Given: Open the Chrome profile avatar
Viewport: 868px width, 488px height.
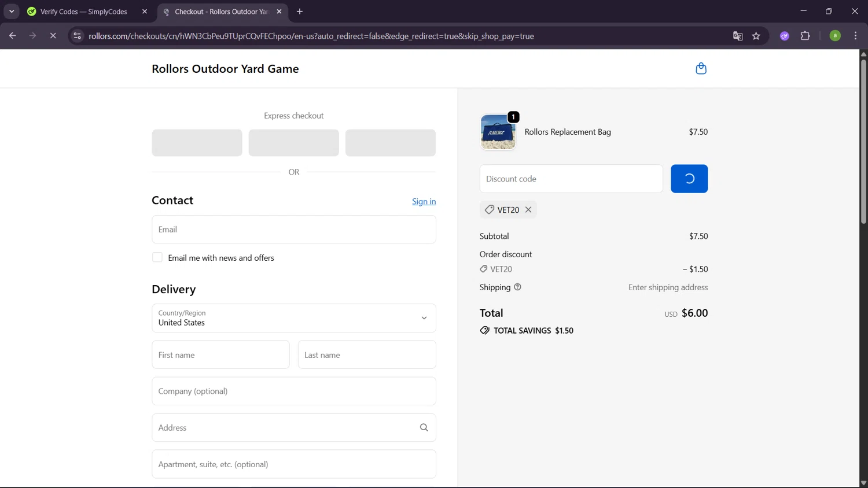Looking at the screenshot, I should [835, 36].
